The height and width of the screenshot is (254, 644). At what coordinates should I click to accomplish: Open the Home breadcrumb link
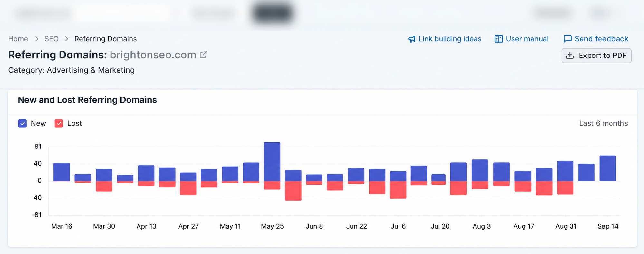(18, 39)
